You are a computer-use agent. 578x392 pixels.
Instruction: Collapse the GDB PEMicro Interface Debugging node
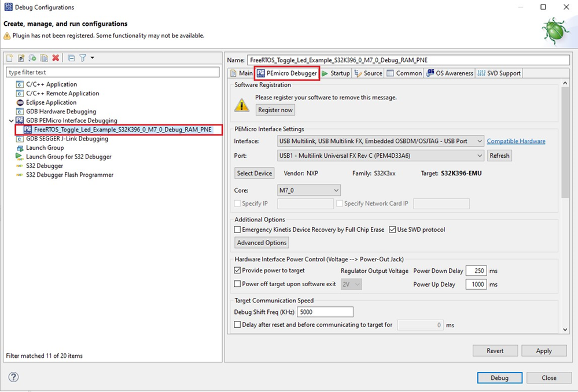(x=11, y=120)
